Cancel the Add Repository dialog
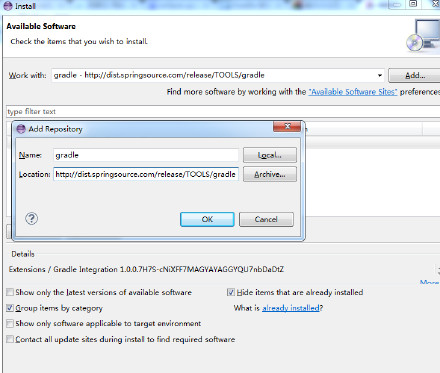 (x=266, y=219)
